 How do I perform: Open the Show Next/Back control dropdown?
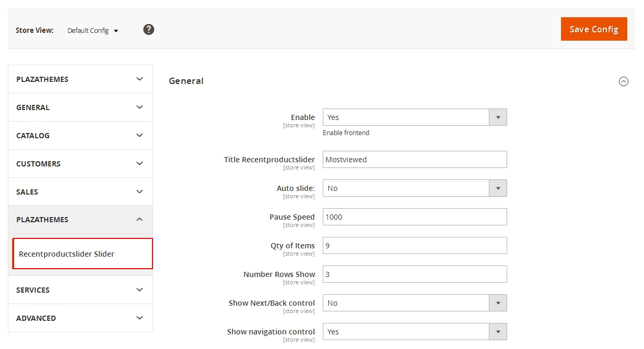(414, 303)
